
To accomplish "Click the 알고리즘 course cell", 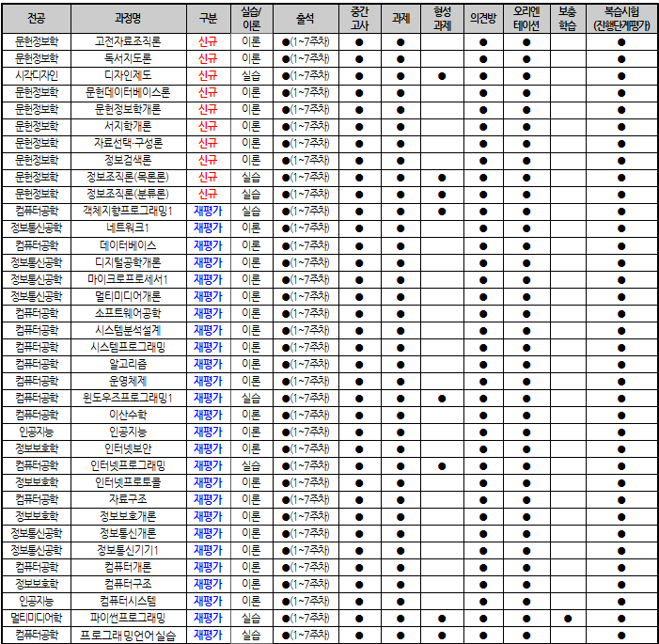I will pos(128,364).
